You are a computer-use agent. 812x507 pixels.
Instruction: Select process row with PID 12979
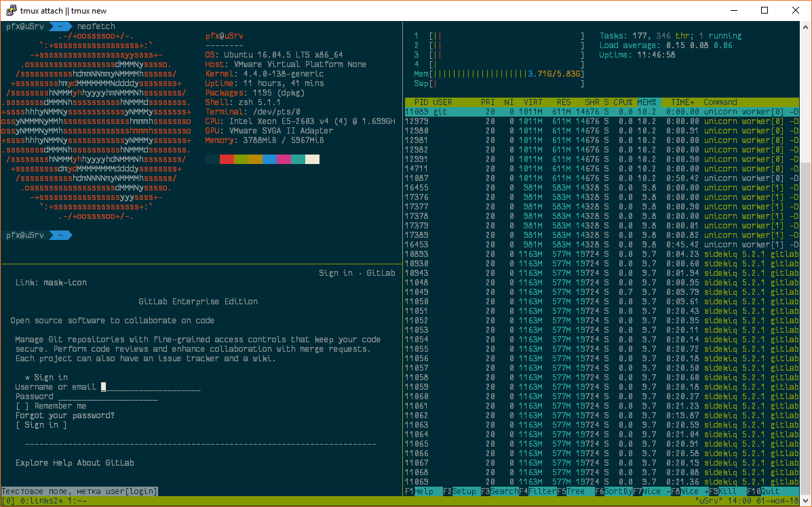pos(602,121)
